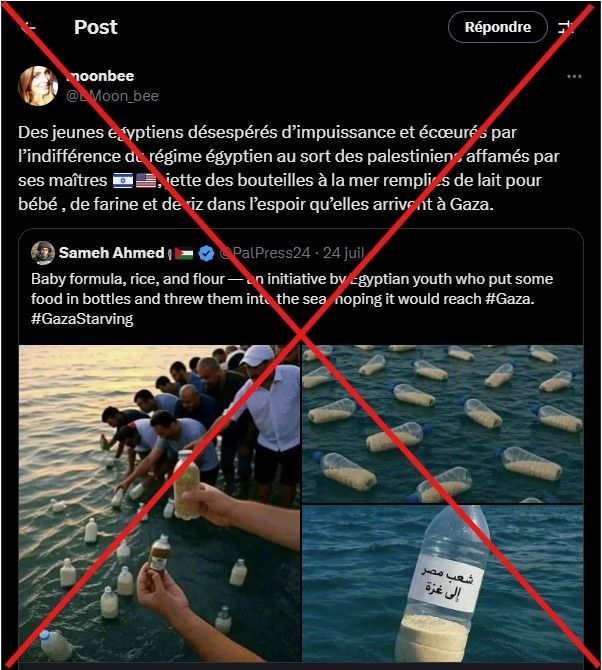Open the @Moon_bee handle link
The image size is (602, 670).
coord(112,96)
